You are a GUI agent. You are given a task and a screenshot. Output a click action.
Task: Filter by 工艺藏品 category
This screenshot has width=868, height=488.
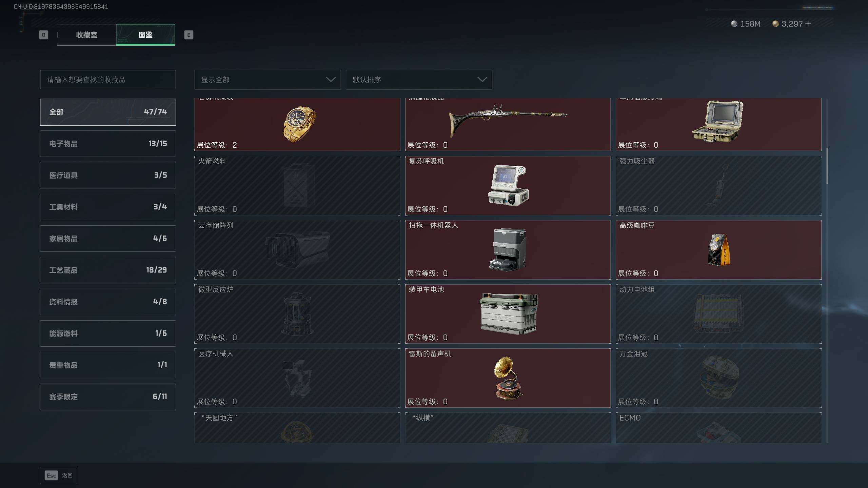coord(108,270)
